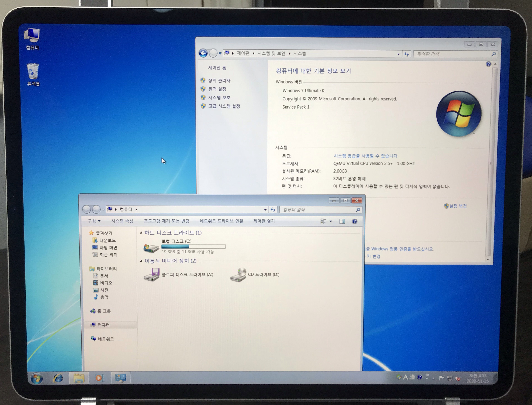
Task: Toggle the preview pane button in Explorer
Action: tap(342, 221)
